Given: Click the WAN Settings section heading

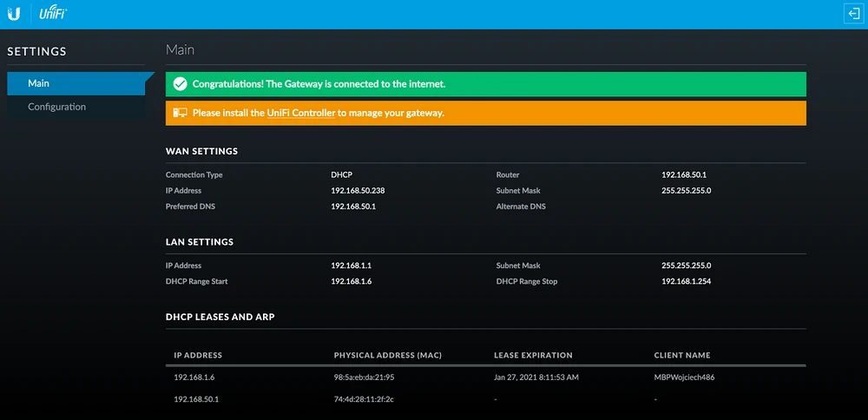Looking at the screenshot, I should tap(201, 151).
